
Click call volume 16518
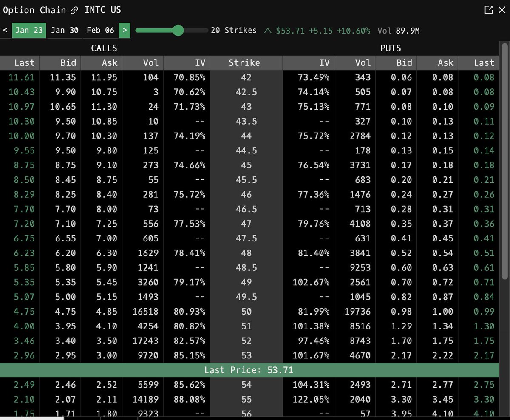point(145,312)
